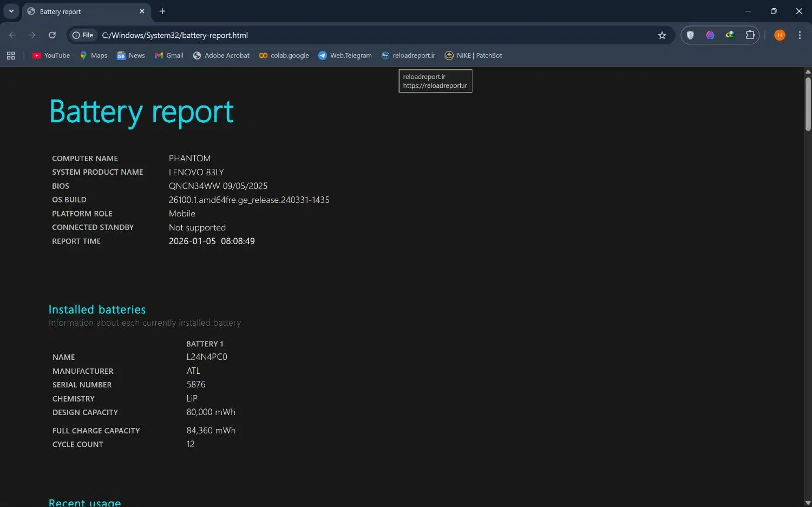Open the YouTube bookmark
The image size is (812, 507).
pos(51,55)
